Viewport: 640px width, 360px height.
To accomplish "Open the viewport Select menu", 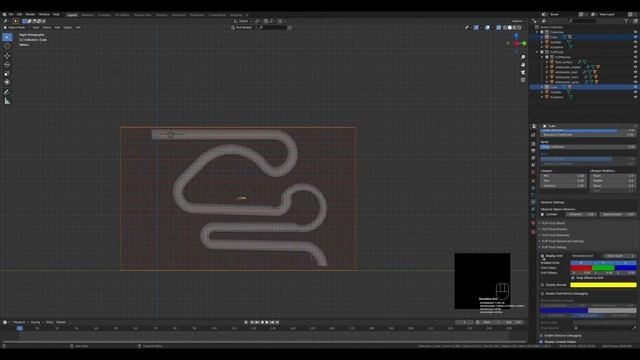I will tap(47, 27).
